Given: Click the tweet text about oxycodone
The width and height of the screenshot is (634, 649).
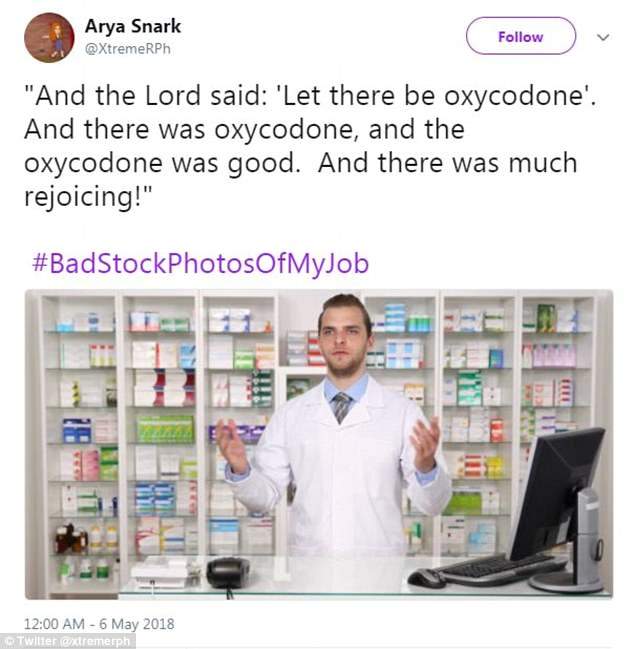Looking at the screenshot, I should (310, 146).
